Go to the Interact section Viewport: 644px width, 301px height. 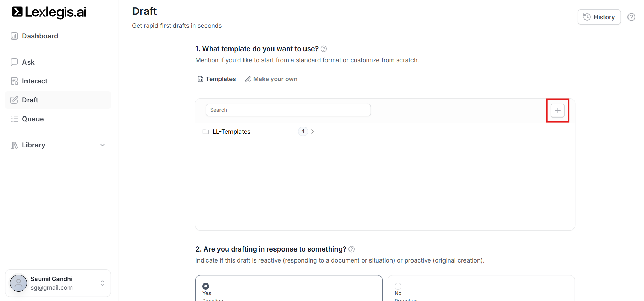34,81
